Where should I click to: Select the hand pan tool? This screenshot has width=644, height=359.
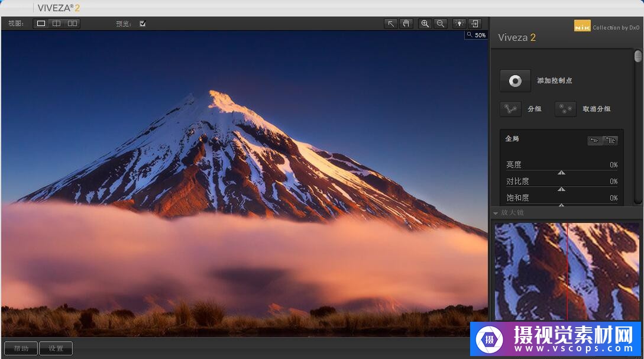[406, 24]
